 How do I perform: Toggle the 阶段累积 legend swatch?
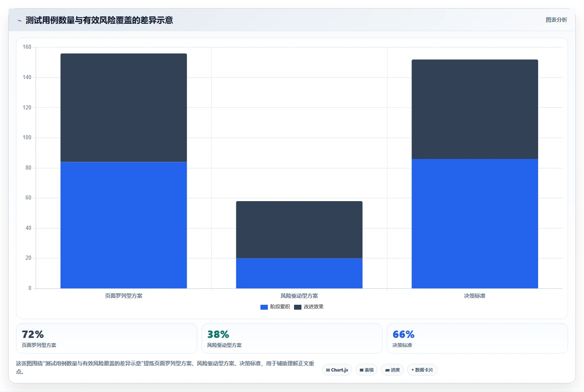264,307
